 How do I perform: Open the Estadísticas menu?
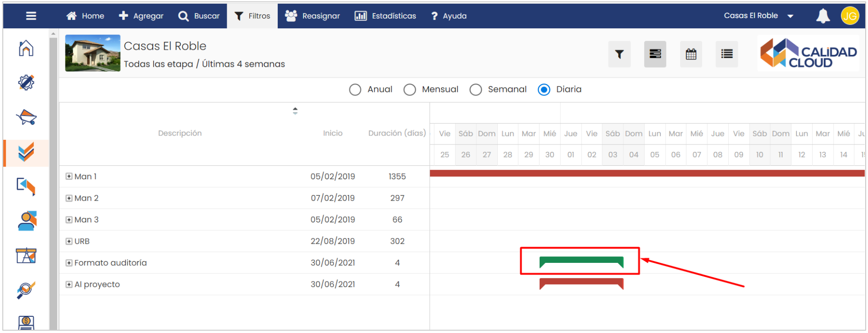point(385,16)
